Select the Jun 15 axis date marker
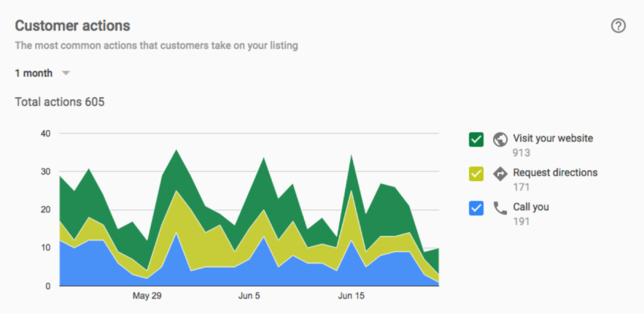The image size is (644, 314). pos(352,296)
